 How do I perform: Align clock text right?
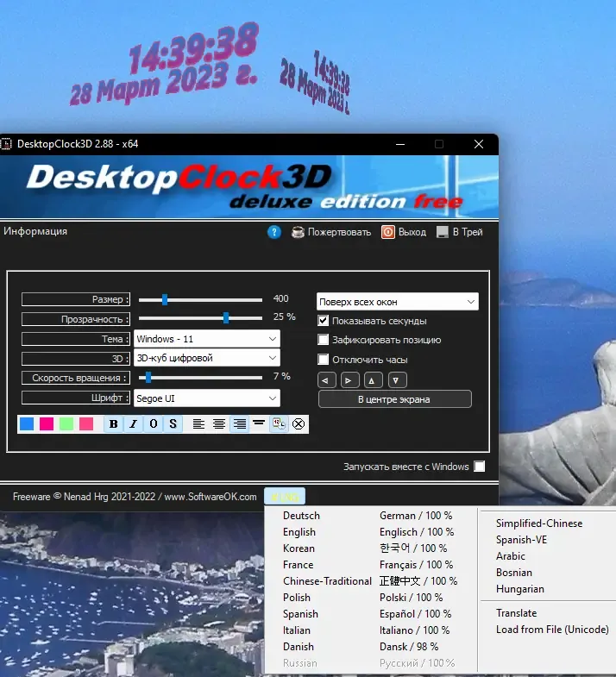[239, 424]
